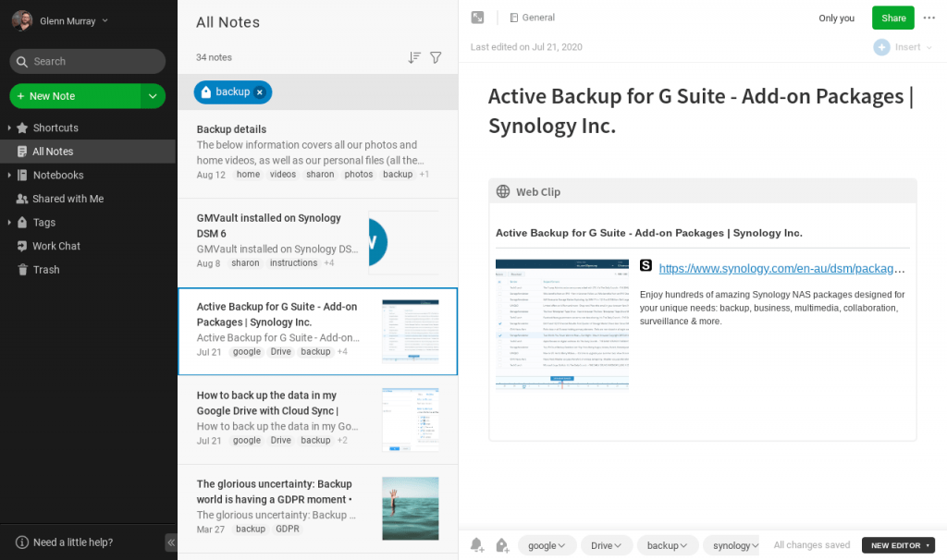Click the Work Chat icon in sidebar
This screenshot has height=560, width=947.
(22, 246)
